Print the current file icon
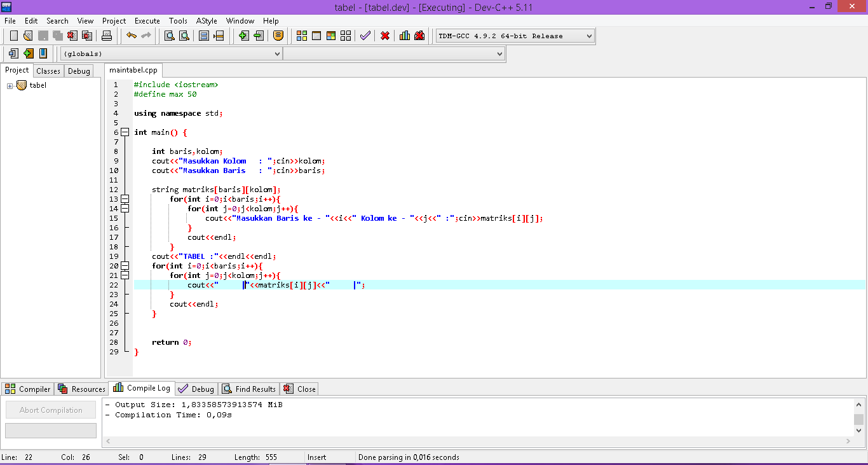The image size is (868, 465). coord(107,36)
